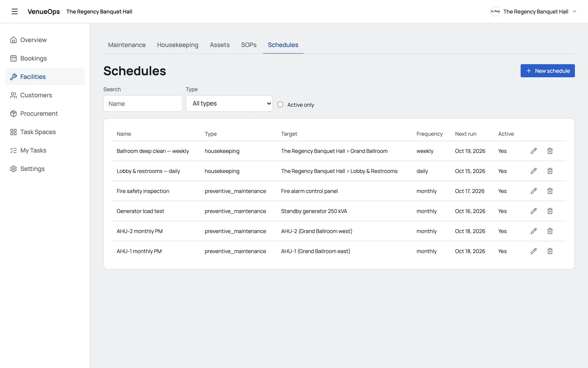Select the Schedules tab
Image resolution: width=588 pixels, height=368 pixels.
pos(283,45)
